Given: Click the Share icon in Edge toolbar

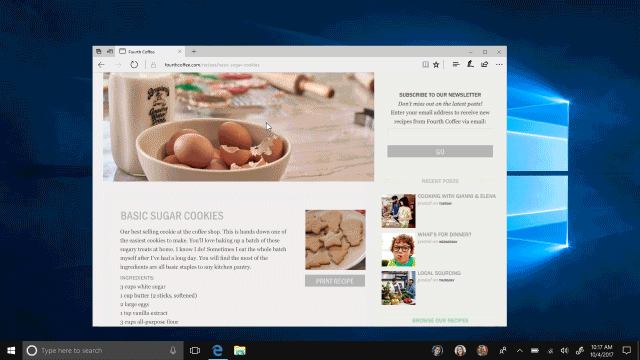Looking at the screenshot, I should [x=484, y=64].
